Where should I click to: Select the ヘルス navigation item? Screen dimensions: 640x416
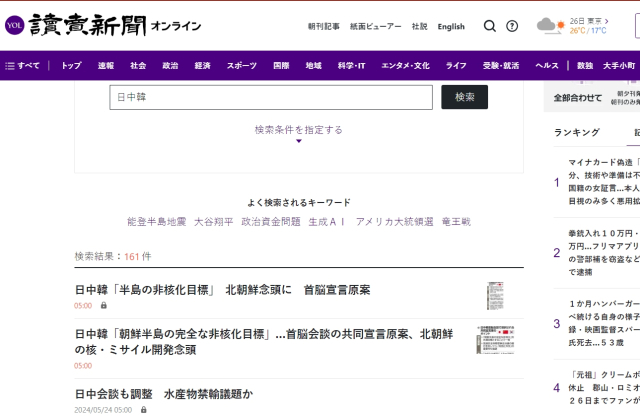pyautogui.click(x=547, y=65)
